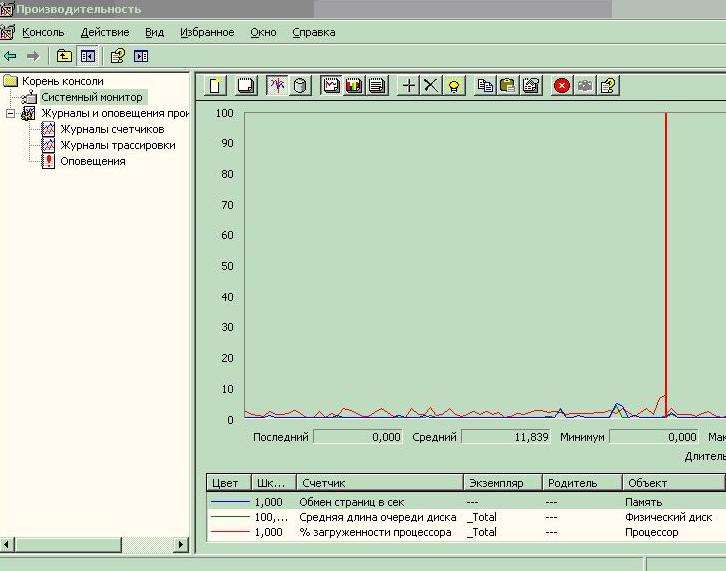Viewport: 726px width, 571px height.
Task: Switch to graph view using the line chart icon
Action: tap(331, 86)
